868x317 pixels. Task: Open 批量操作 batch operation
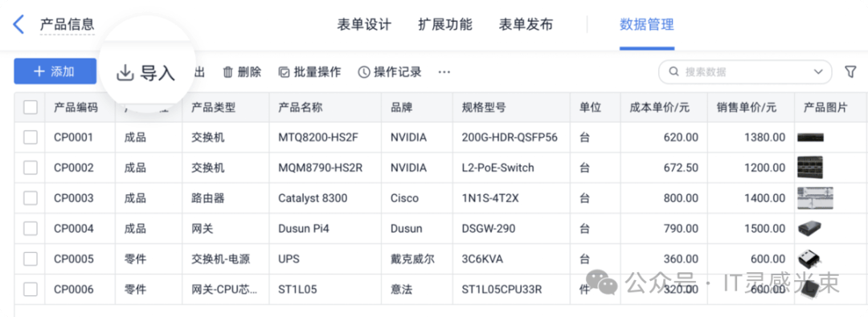pos(309,72)
